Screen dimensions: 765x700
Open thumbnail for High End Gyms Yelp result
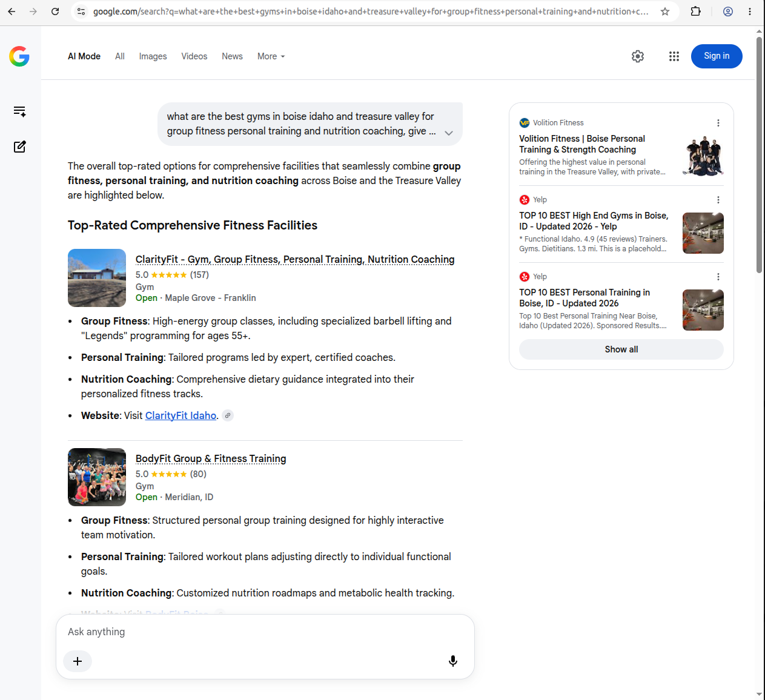(703, 233)
